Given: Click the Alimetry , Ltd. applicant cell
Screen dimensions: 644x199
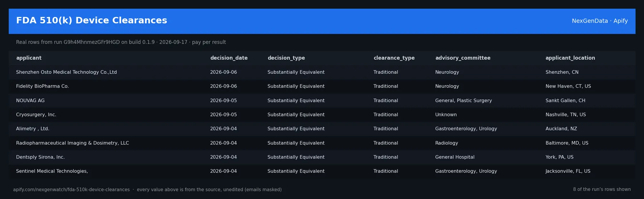Looking at the screenshot, I should coord(33,129).
